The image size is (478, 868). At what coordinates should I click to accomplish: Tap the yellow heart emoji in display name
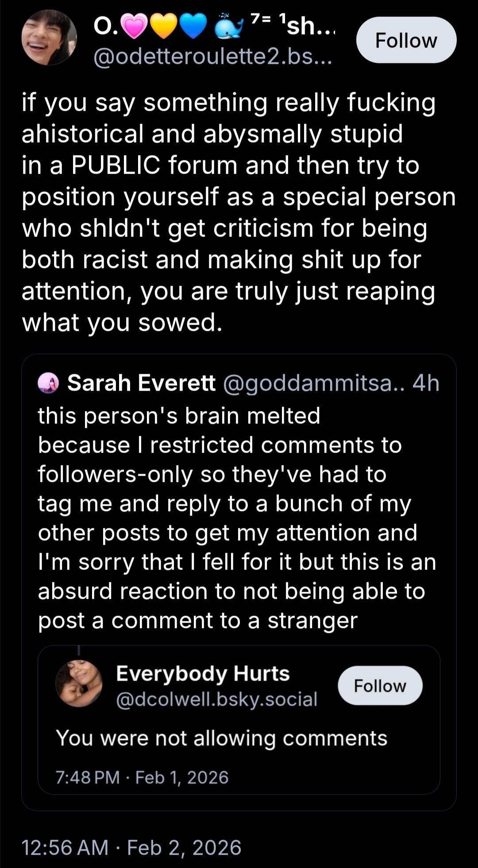click(x=164, y=27)
